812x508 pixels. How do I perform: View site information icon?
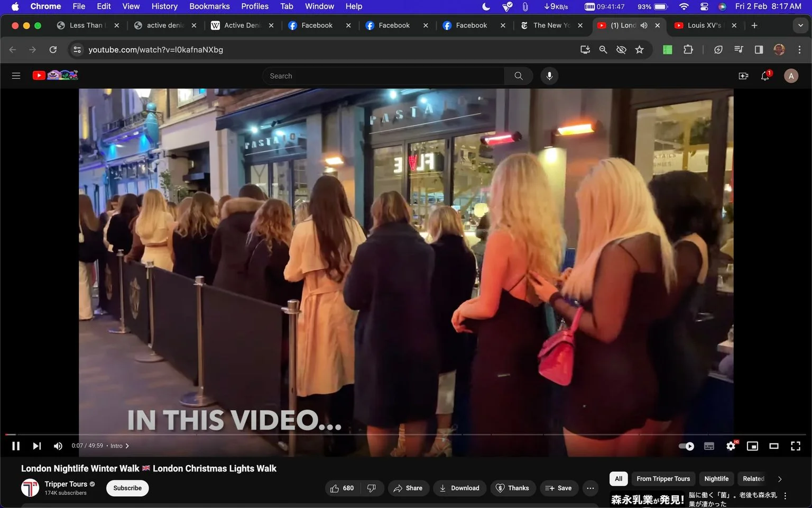(77, 50)
